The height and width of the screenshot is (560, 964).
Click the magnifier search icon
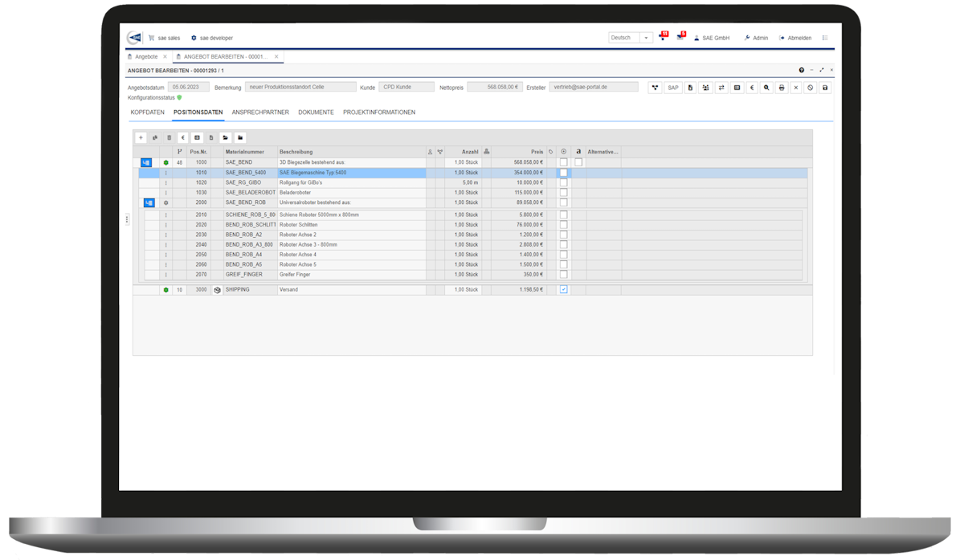pos(767,87)
